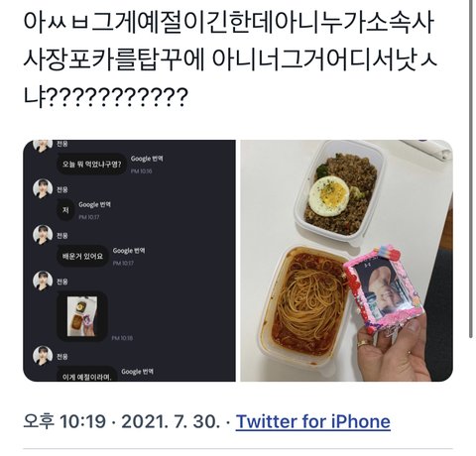Select the chat bubble '배운거 있어요'
Screen dimensions: 476x456
[82, 256]
